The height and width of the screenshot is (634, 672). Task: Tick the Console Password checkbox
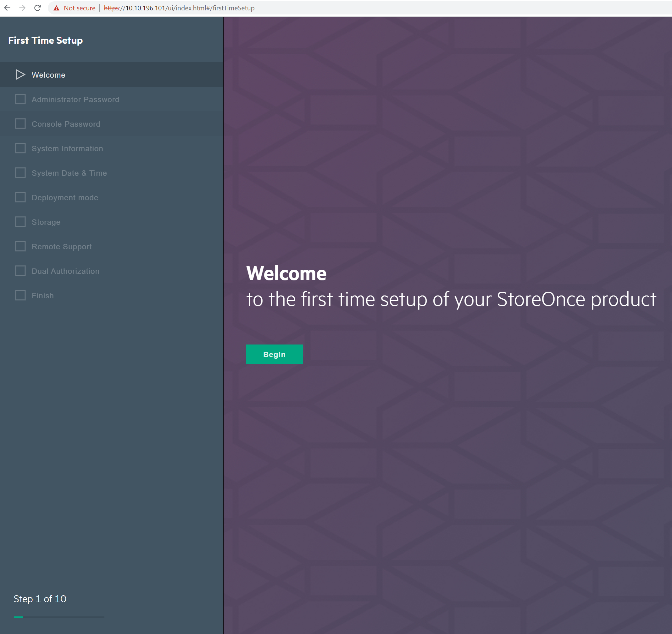(x=20, y=124)
